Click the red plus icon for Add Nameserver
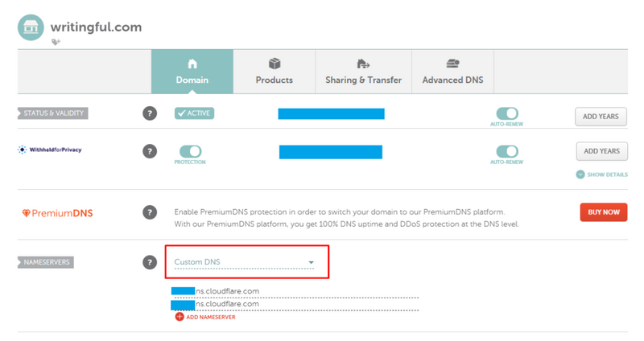644x341 pixels. pos(180,317)
